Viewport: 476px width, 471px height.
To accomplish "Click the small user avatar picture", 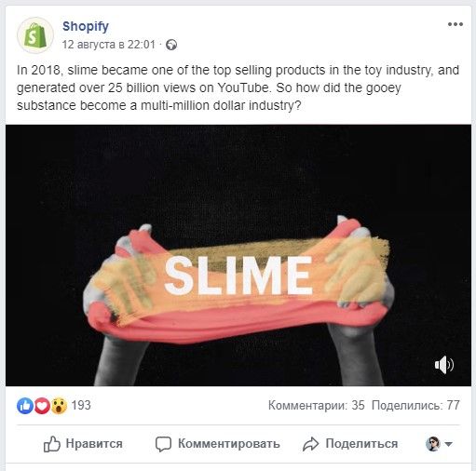I will 433,444.
